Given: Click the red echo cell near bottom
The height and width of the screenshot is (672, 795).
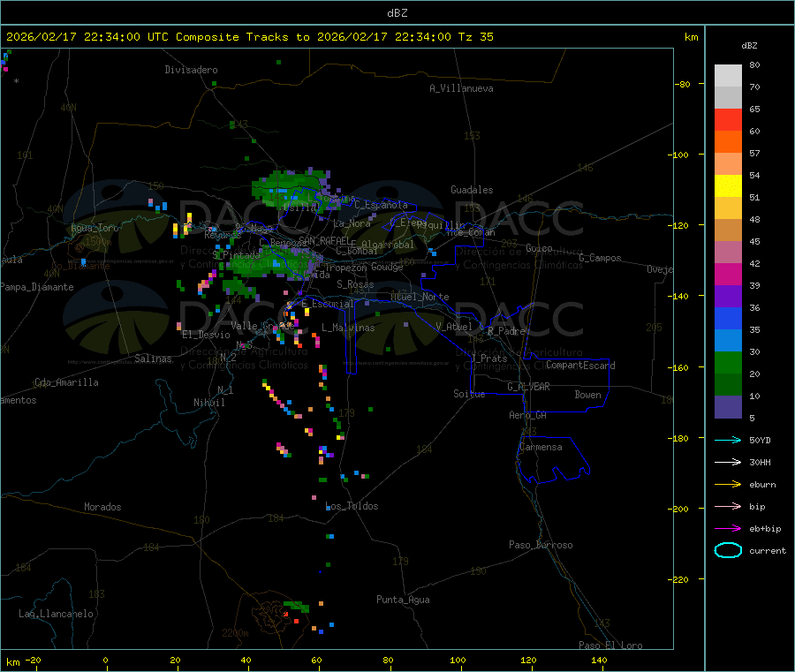Looking at the screenshot, I should tap(296, 622).
